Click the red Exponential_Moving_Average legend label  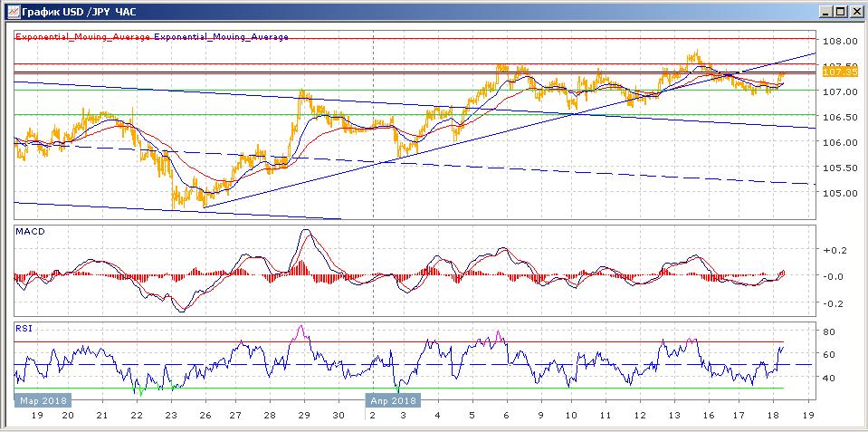click(x=83, y=36)
